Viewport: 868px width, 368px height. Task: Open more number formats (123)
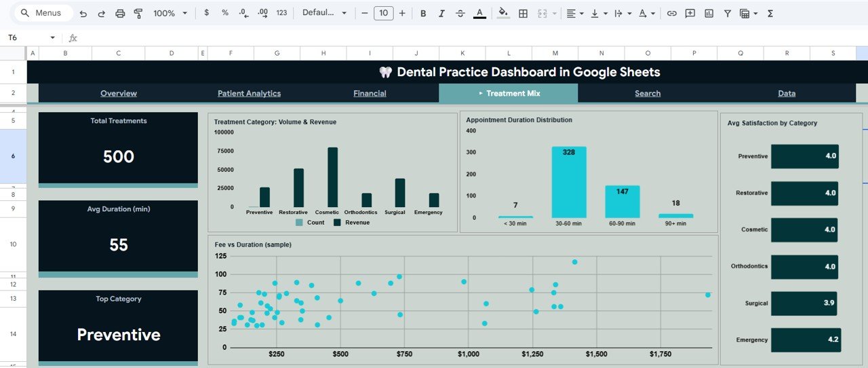(x=282, y=13)
